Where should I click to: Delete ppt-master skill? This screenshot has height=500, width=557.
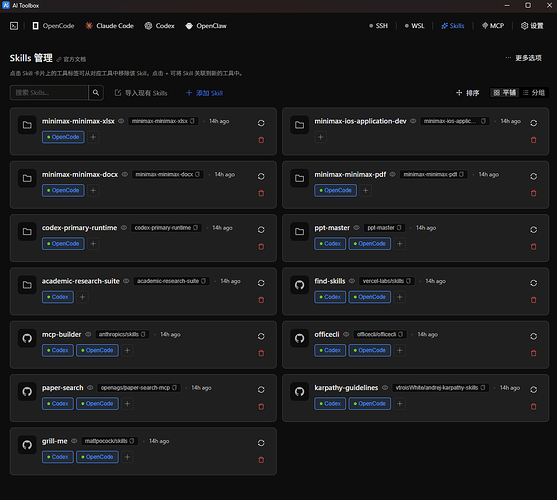pyautogui.click(x=534, y=246)
